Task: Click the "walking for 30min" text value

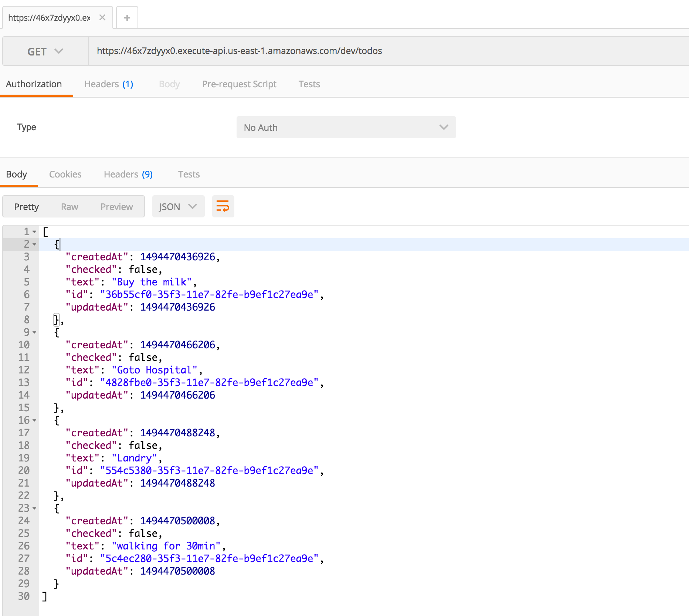Action: coord(166,546)
